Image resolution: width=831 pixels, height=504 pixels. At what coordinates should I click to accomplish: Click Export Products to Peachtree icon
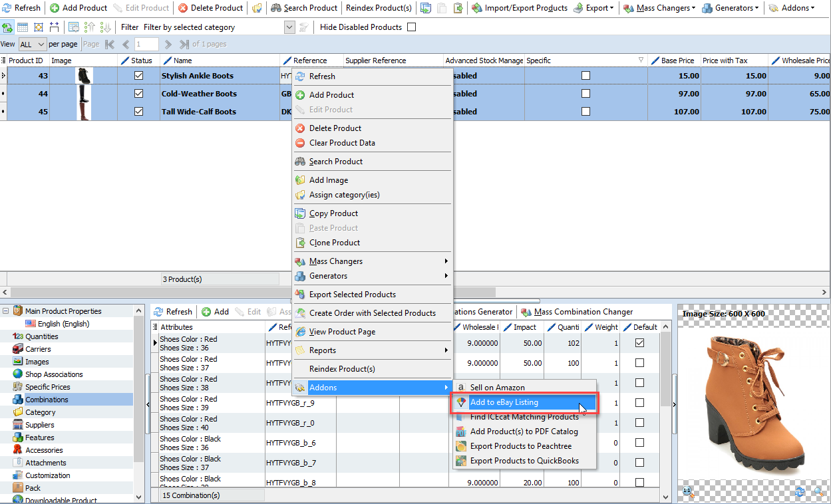click(461, 446)
